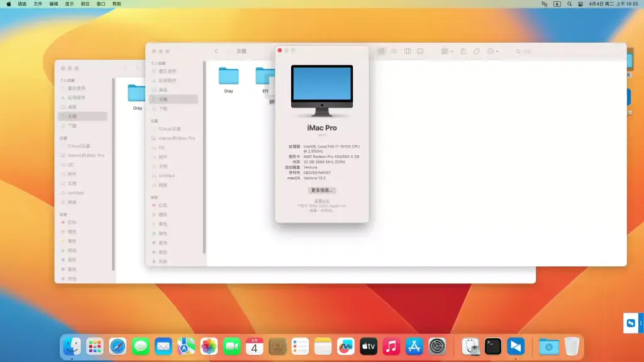
Task: Switch front Finder to gallery view
Action: (419, 52)
